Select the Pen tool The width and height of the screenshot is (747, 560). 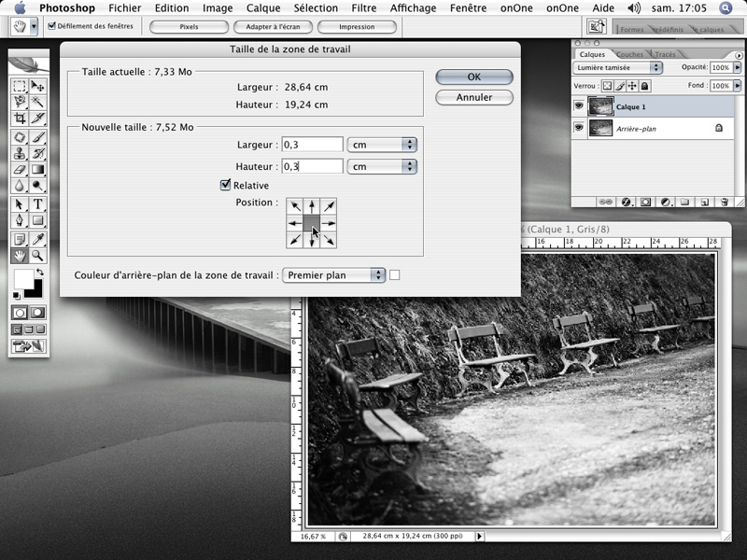[20, 220]
